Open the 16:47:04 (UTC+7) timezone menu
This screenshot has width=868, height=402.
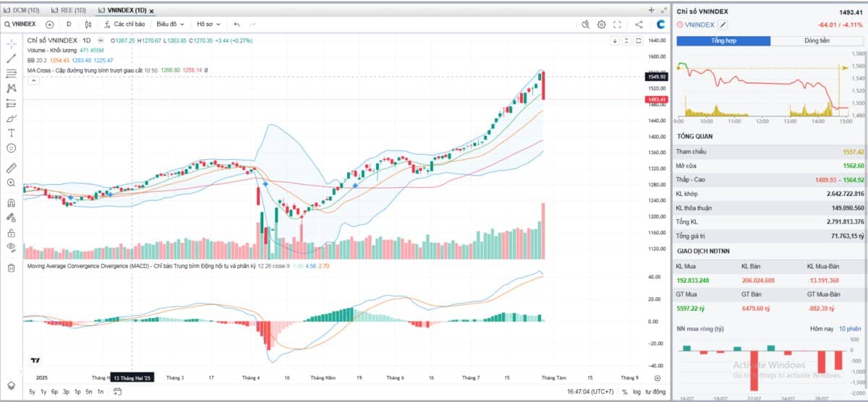click(x=589, y=391)
